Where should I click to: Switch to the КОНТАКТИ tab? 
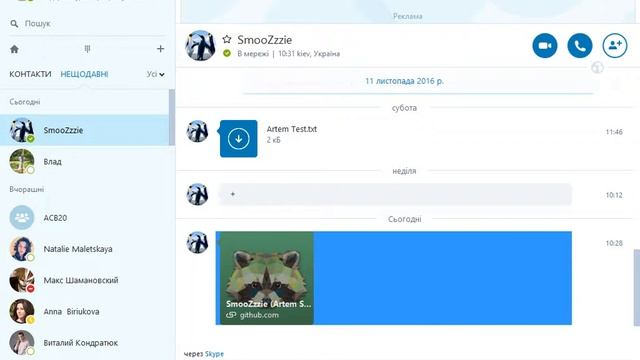pyautogui.click(x=30, y=74)
